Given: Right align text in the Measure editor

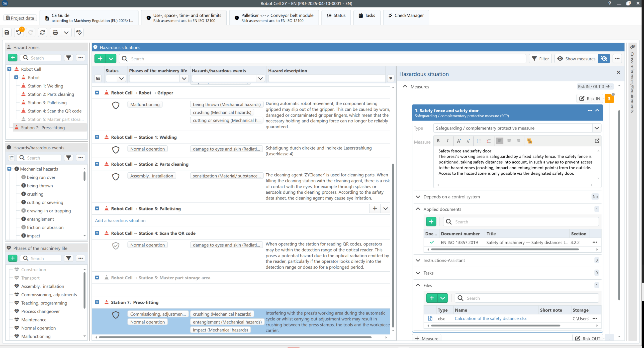Looking at the screenshot, I should click(518, 141).
